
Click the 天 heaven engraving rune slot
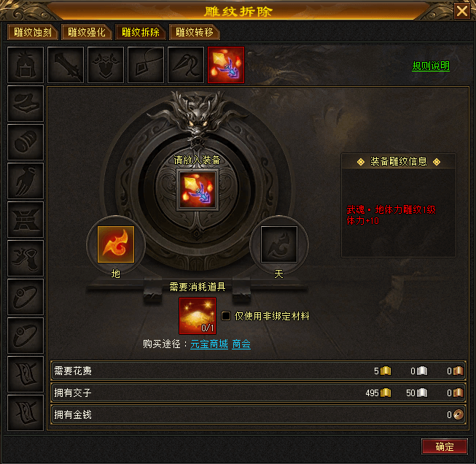(279, 244)
